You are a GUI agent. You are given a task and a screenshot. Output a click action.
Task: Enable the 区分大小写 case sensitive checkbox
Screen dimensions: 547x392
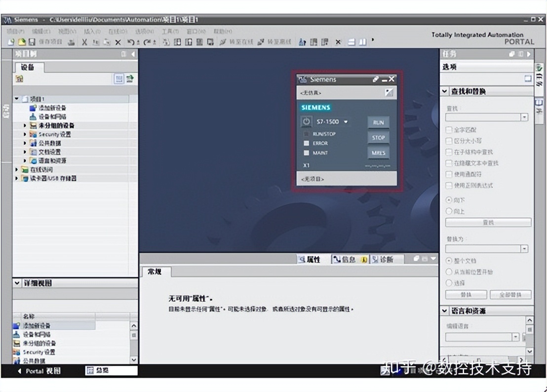449,141
